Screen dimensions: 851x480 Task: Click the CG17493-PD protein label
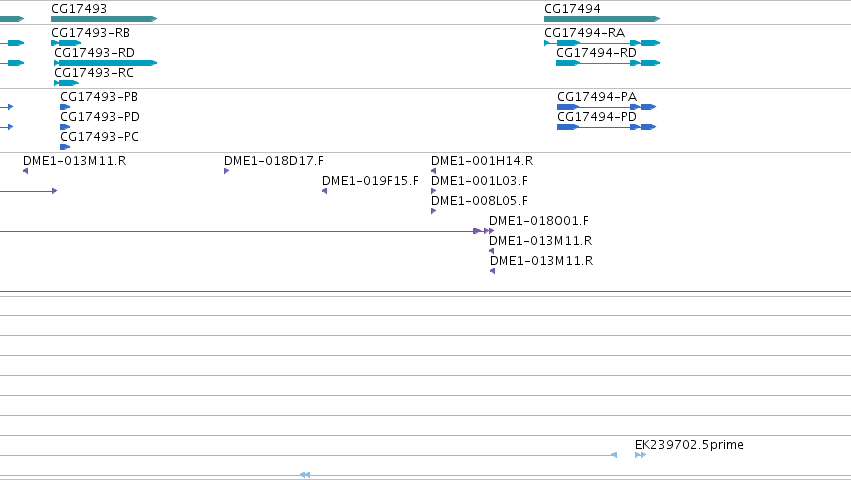click(100, 117)
